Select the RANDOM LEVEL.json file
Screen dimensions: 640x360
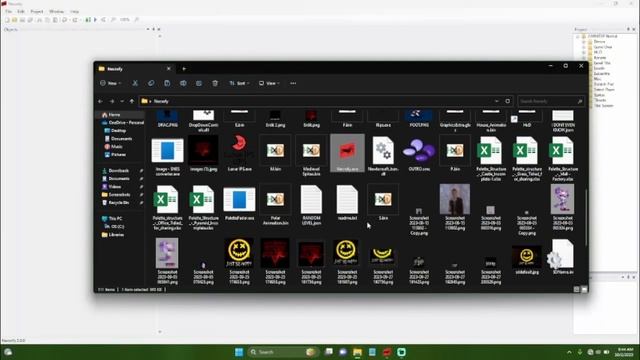(x=311, y=205)
